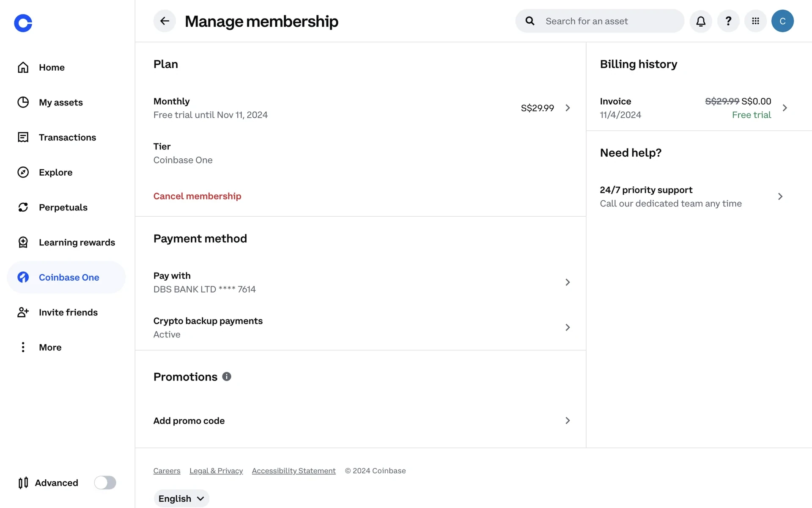
Task: Click the Explore compass icon
Action: [23, 172]
